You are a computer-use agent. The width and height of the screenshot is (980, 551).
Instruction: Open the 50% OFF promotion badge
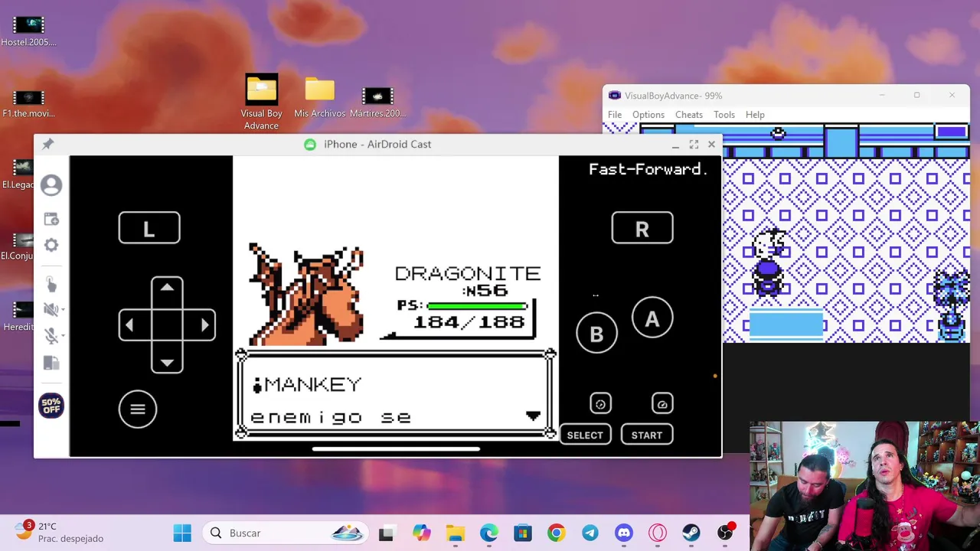51,406
